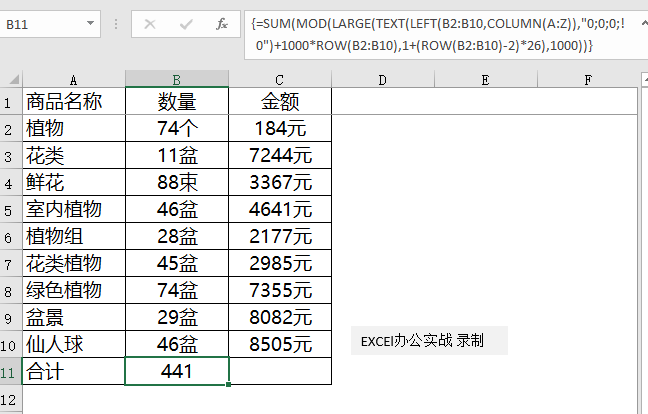Select the 绿色植物 cell
This screenshot has width=648, height=414.
74,290
